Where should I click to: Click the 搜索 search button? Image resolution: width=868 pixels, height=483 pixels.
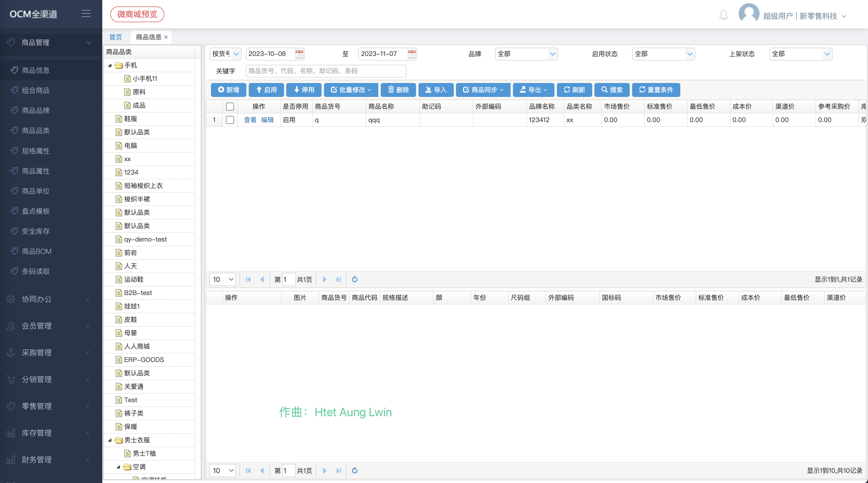point(612,90)
